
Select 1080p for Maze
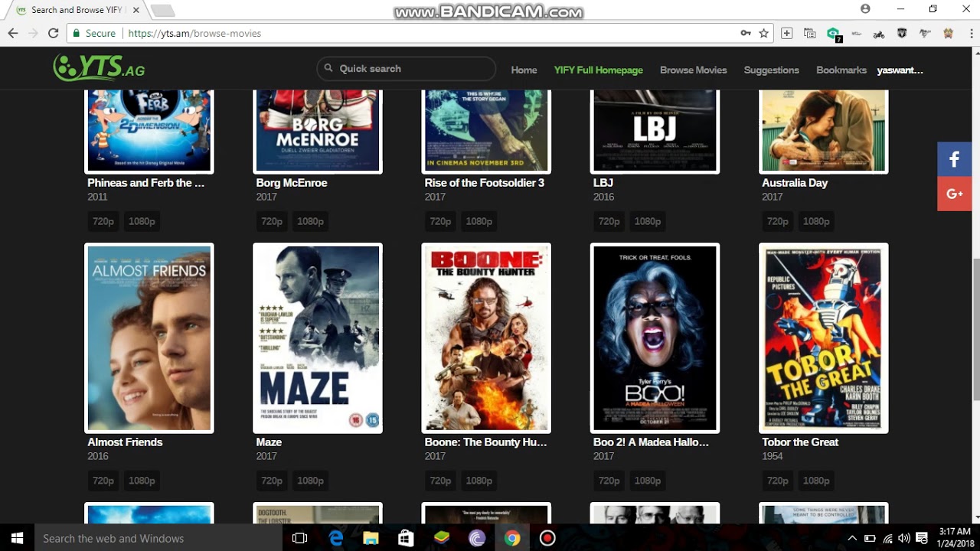(x=310, y=481)
